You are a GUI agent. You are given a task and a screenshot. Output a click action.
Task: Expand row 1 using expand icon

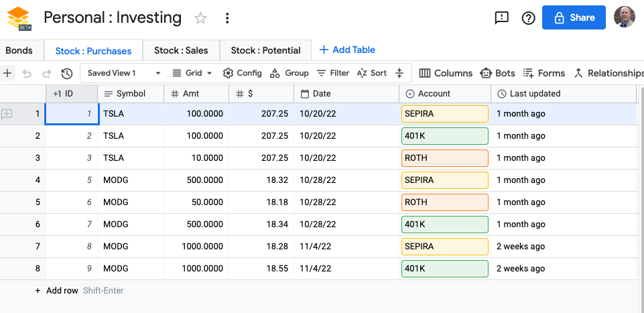[x=7, y=114]
